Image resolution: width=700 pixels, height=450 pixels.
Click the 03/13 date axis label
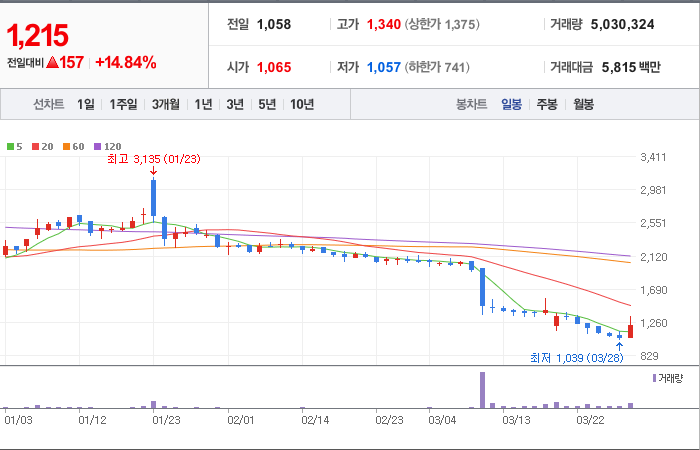coord(517,420)
